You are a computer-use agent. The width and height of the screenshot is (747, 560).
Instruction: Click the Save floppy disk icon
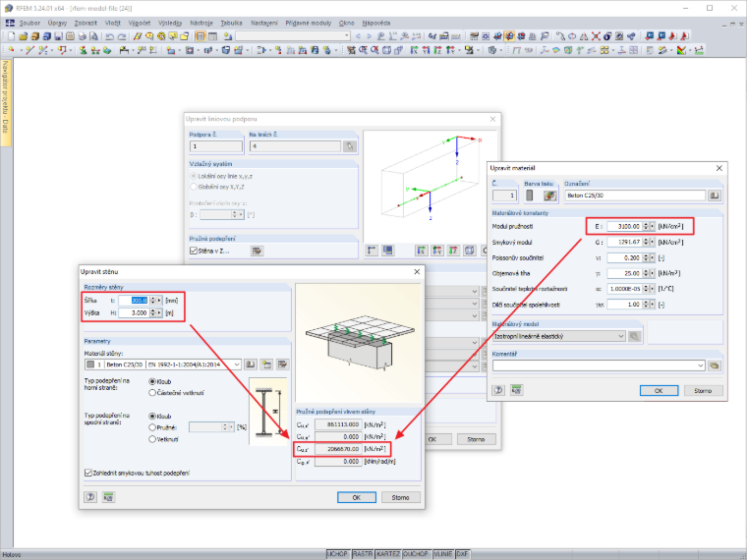[58, 36]
